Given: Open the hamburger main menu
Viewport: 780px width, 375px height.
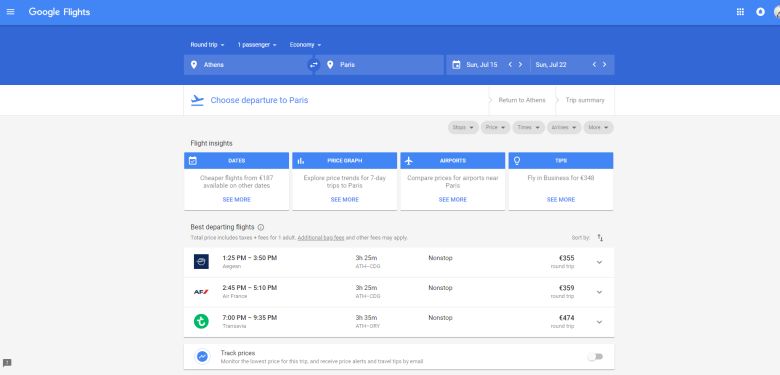Looking at the screenshot, I should [x=10, y=12].
